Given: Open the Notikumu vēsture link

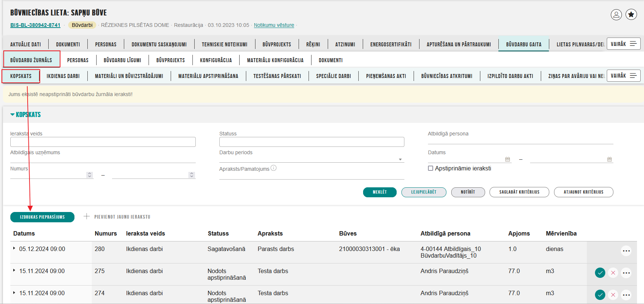Looking at the screenshot, I should point(274,25).
